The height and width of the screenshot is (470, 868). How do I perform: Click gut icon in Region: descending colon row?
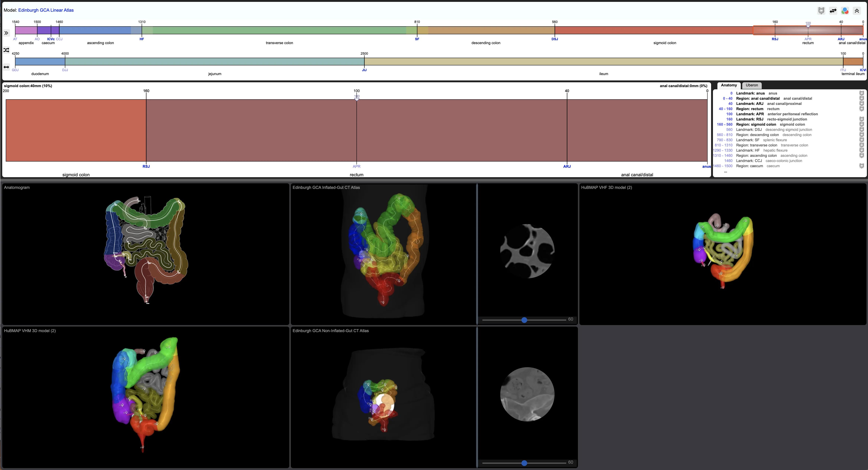[862, 135]
